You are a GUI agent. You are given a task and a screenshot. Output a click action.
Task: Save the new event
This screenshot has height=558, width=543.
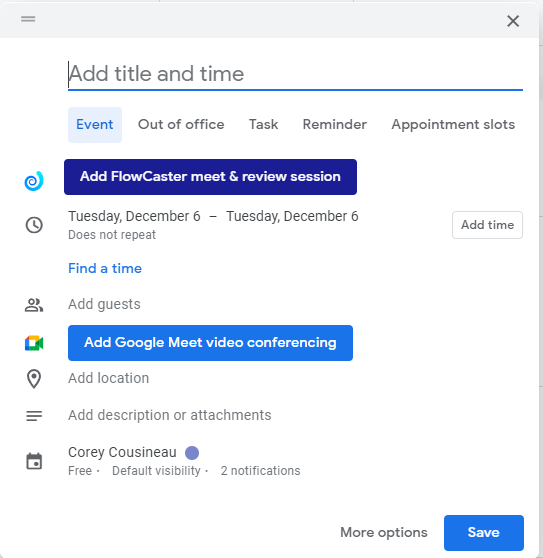484,533
